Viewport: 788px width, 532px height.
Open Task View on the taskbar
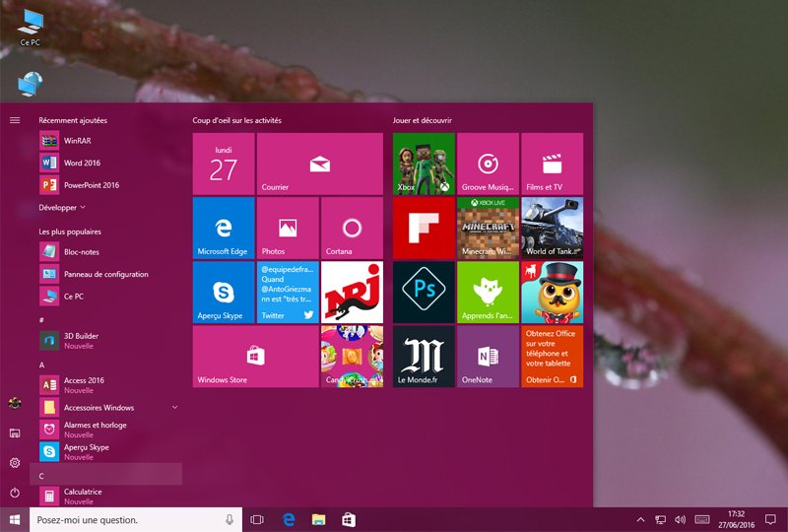coord(257,519)
